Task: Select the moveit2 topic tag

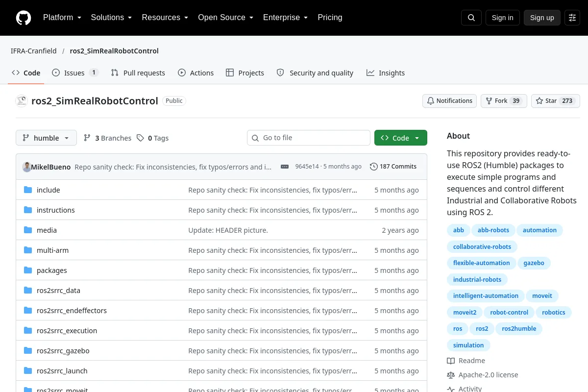Action: pos(465,312)
